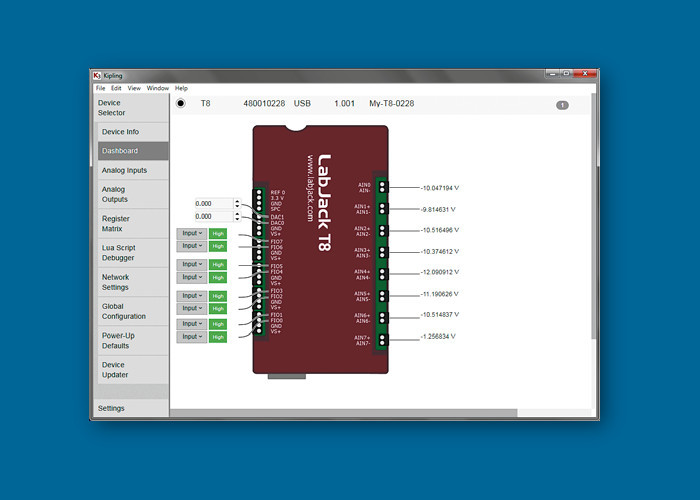Open the Input dropdown for FIO6
Screen dimensions: 700x500
[192, 246]
